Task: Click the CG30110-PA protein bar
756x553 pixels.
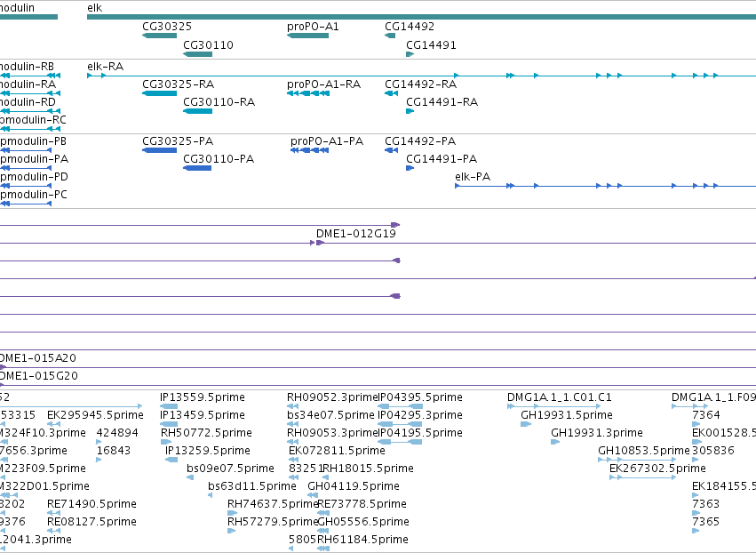Action: (x=197, y=168)
